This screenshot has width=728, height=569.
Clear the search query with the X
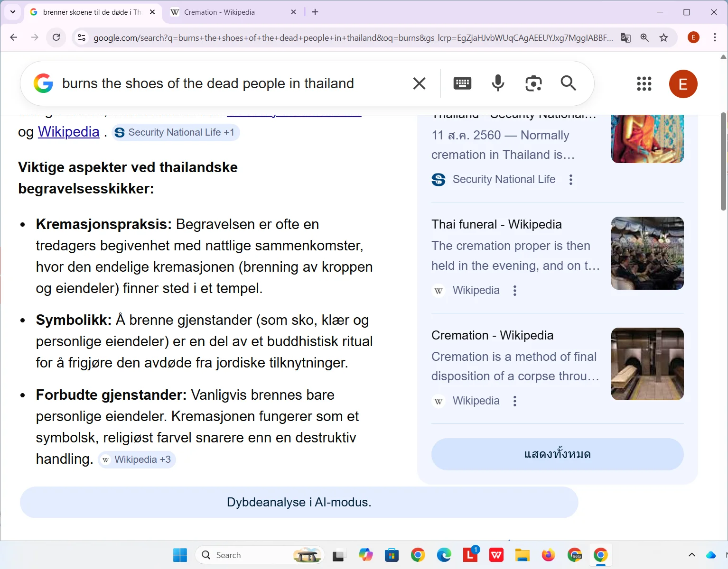419,83
